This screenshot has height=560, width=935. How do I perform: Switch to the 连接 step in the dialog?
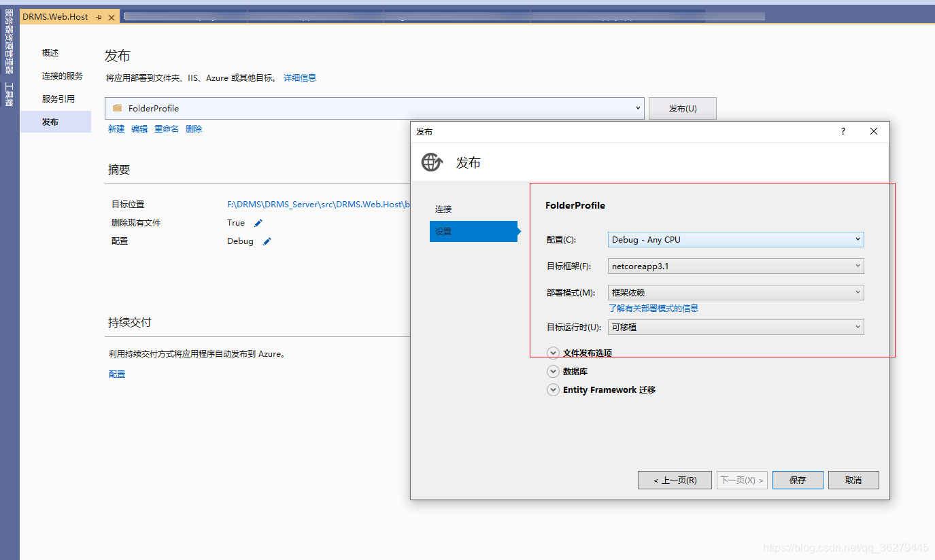click(443, 209)
